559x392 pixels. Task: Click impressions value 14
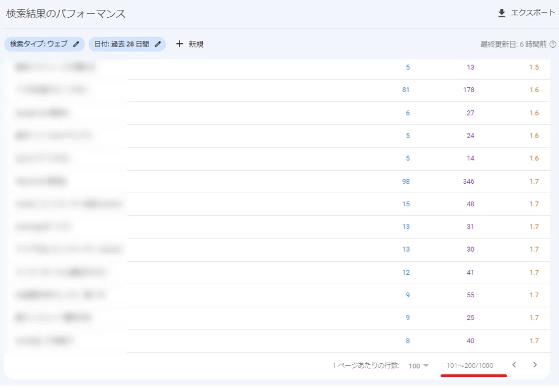coord(470,159)
